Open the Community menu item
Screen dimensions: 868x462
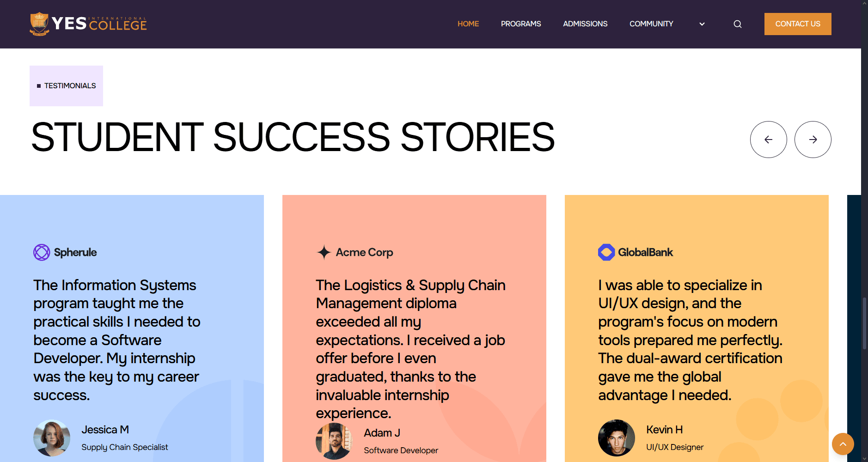[651, 24]
